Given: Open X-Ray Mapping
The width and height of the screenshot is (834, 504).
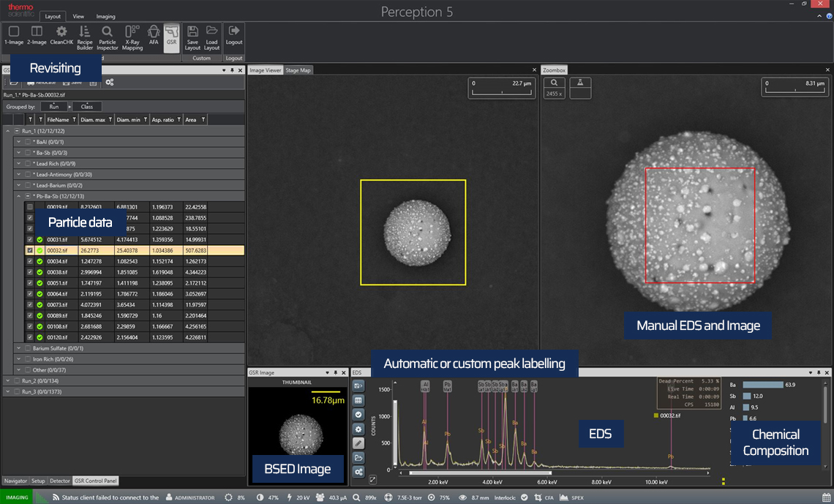Looking at the screenshot, I should point(132,38).
